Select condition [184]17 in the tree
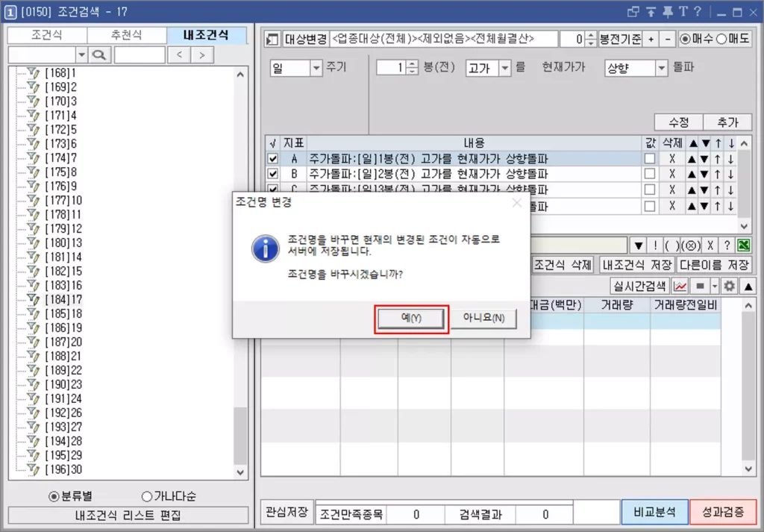Viewport: 764px width, 532px height. tap(63, 300)
